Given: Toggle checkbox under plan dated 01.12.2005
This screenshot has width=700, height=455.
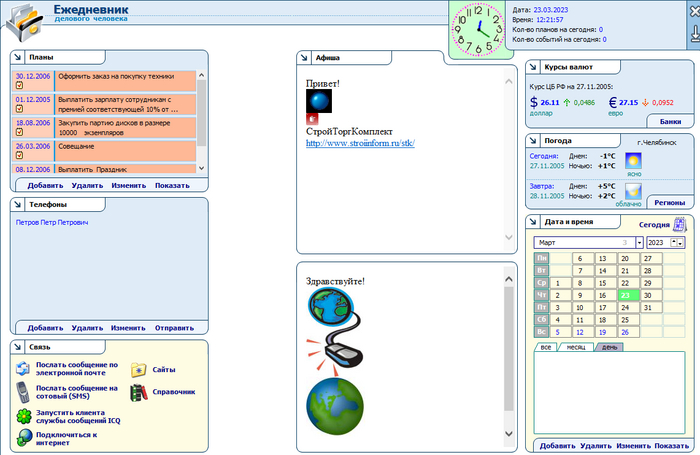Looking at the screenshot, I should (19, 110).
